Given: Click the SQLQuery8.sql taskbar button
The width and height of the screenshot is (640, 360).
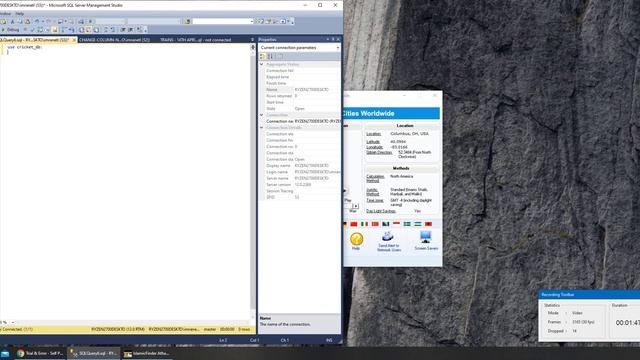Looking at the screenshot, I should coord(93,353).
